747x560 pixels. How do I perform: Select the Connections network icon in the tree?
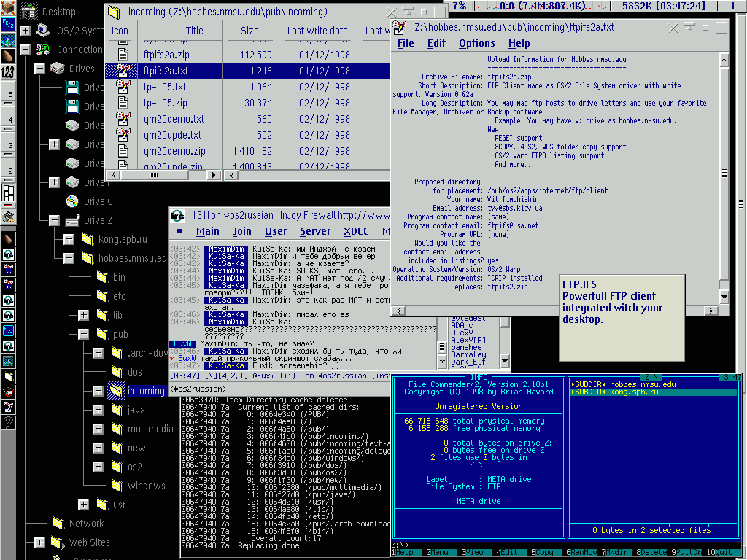[43, 50]
